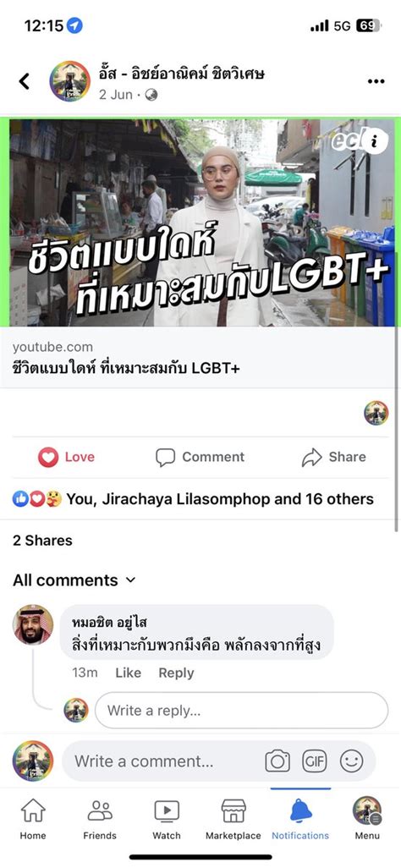Viewport: 401px width, 868px height.
Task: Click the Write a reply field
Action: pyautogui.click(x=241, y=711)
